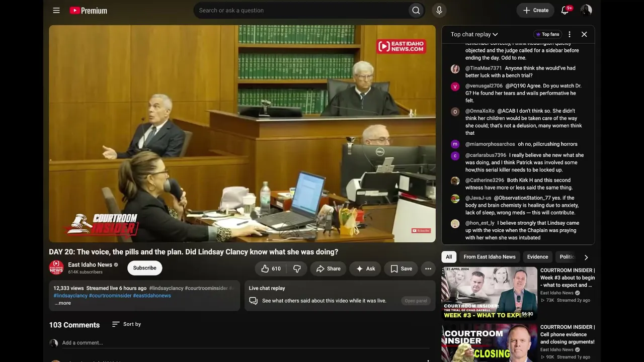Click @JavaJ-us username in chat
The image size is (644, 362).
(478, 198)
